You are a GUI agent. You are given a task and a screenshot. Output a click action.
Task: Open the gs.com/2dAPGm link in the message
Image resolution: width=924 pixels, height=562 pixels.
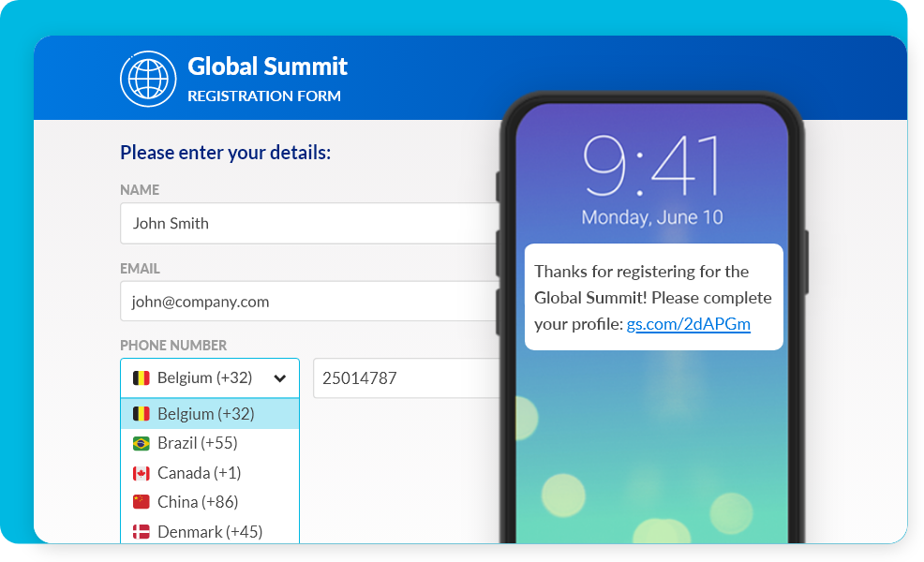[x=689, y=324]
